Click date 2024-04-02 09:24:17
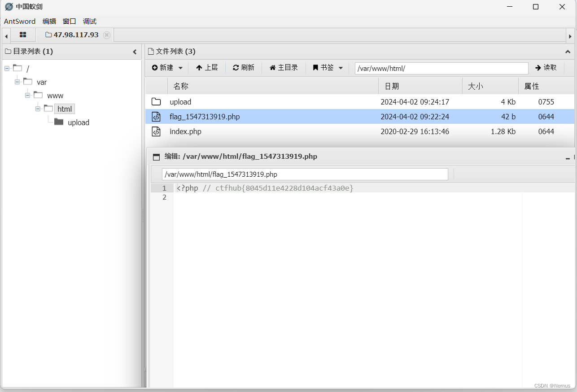577x392 pixels. 415,102
